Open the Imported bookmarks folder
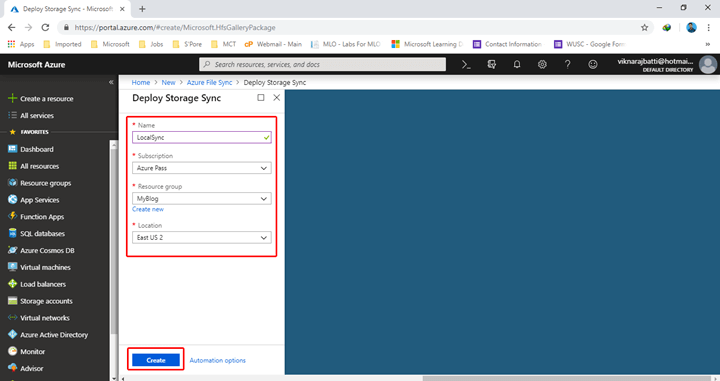Image resolution: width=720 pixels, height=381 pixels. click(62, 44)
